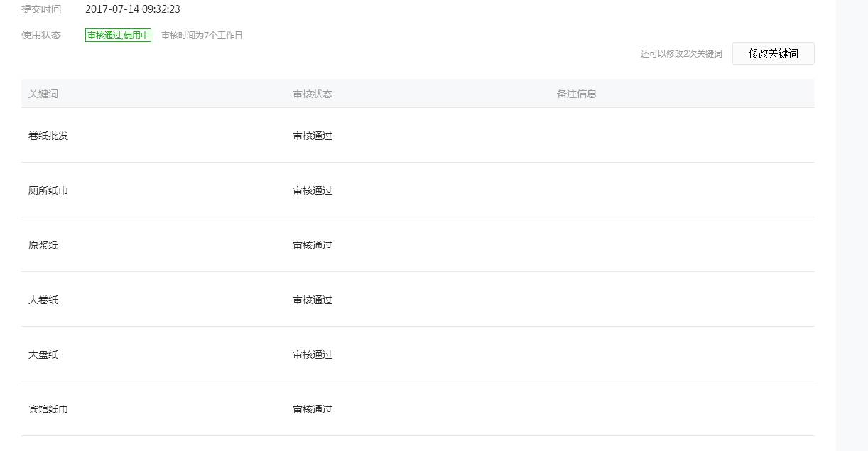Click the green 审核通过,使用中 status badge

(x=118, y=36)
